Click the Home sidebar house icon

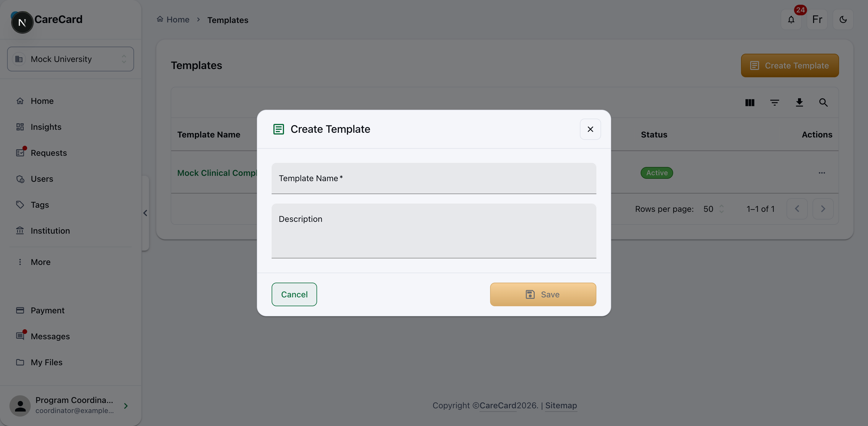coord(20,101)
